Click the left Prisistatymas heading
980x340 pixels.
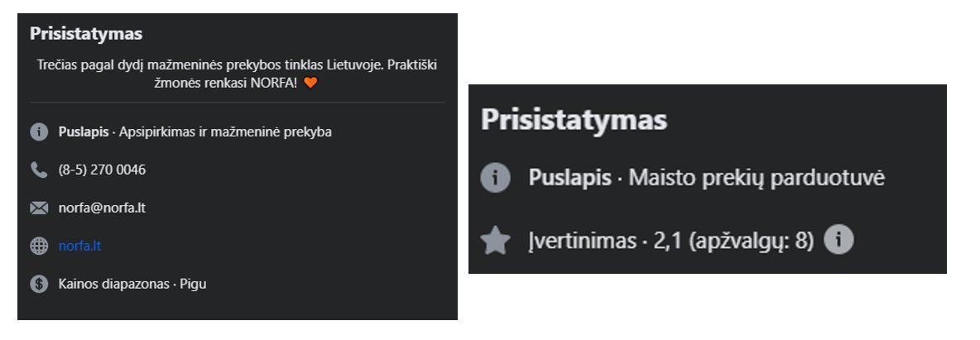coord(86,34)
